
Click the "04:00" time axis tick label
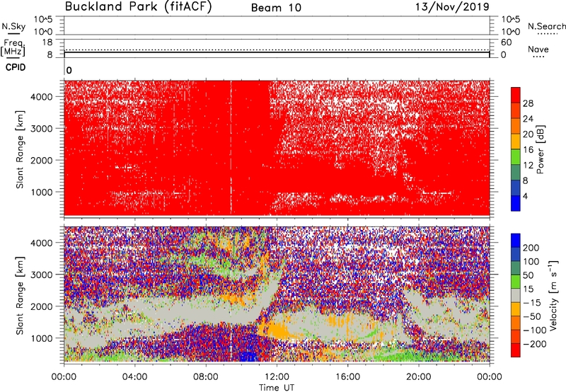point(135,377)
